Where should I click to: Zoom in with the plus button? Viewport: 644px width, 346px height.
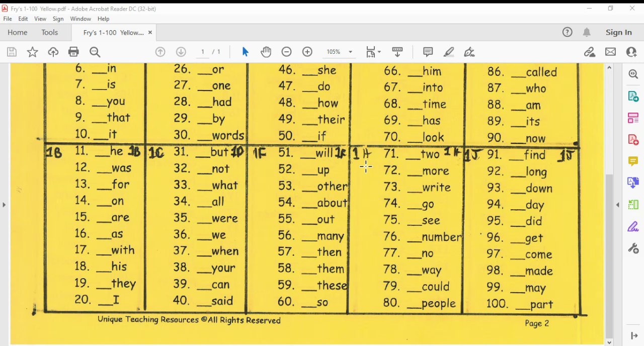click(x=307, y=52)
